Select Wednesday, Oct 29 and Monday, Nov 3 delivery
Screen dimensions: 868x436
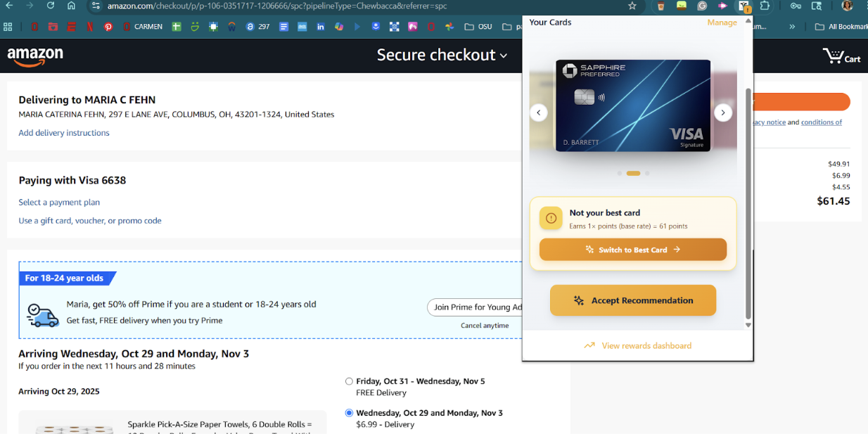click(x=349, y=413)
